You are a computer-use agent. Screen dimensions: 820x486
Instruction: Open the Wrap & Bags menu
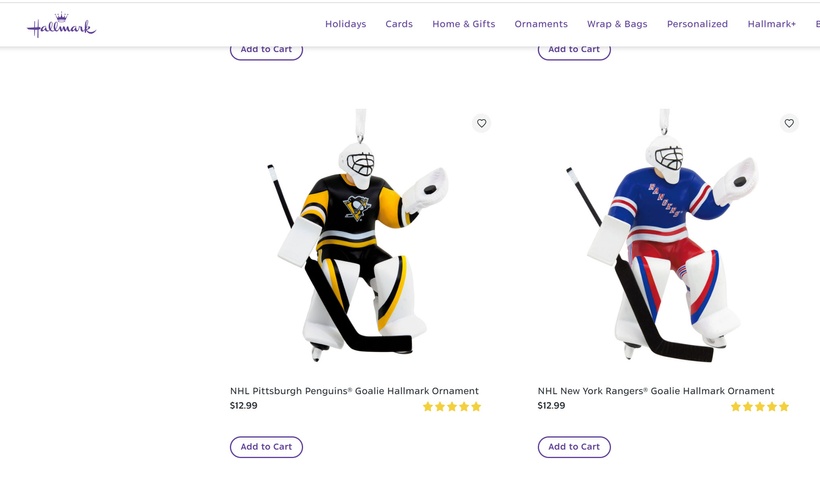point(617,24)
